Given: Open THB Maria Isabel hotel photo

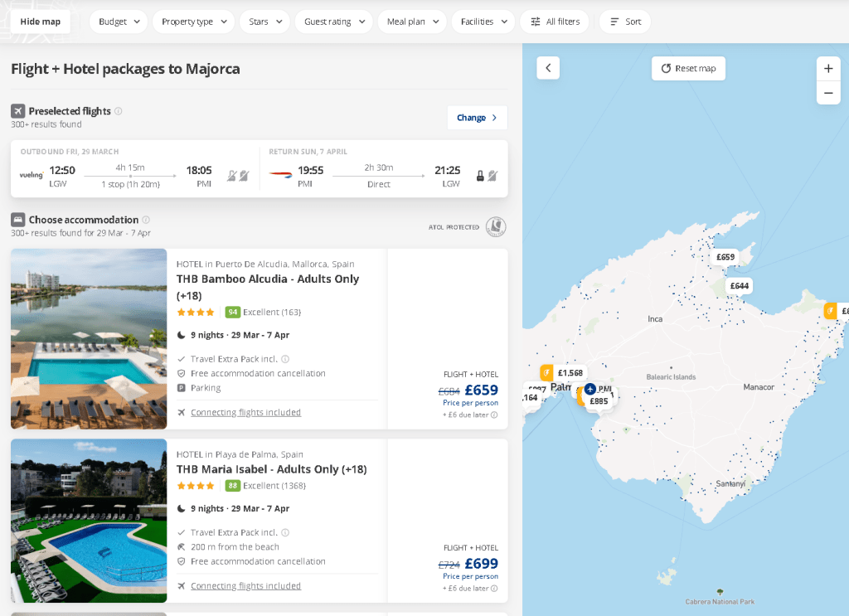Looking at the screenshot, I should (89, 521).
